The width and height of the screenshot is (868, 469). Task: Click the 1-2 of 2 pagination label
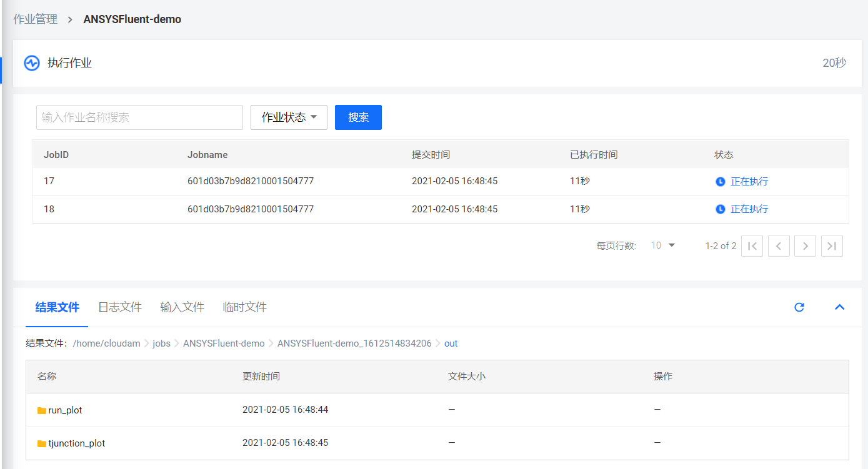click(721, 246)
